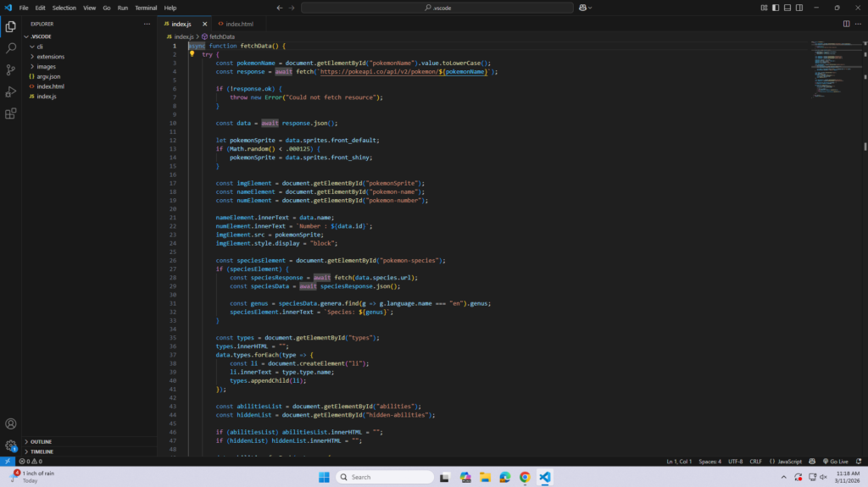Click the lightbulb code action icon
The image size is (868, 487).
[192, 54]
